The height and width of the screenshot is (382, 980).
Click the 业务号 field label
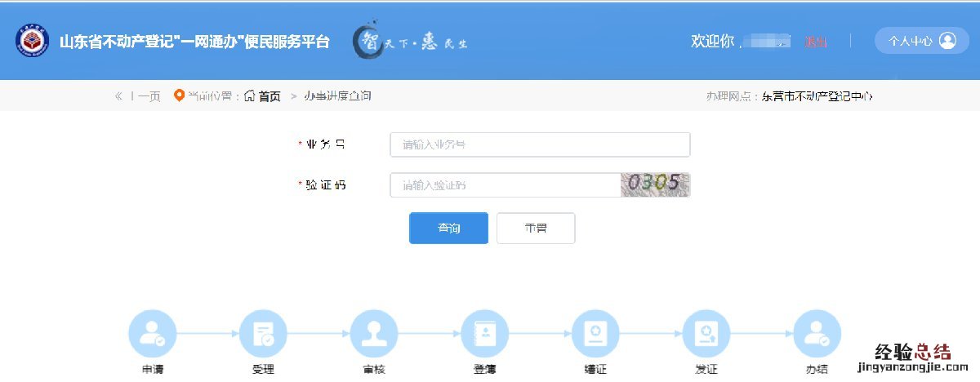pyautogui.click(x=325, y=144)
